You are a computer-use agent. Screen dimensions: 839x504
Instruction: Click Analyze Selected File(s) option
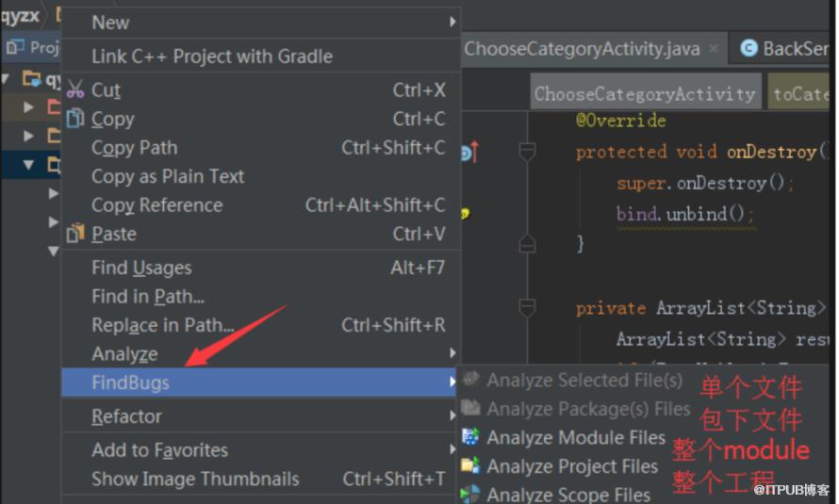(584, 381)
